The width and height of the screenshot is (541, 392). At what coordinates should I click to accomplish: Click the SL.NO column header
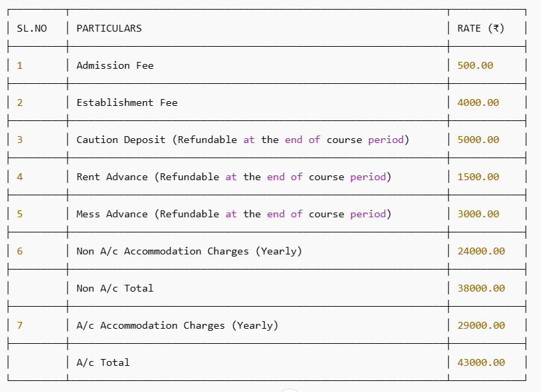(32, 28)
